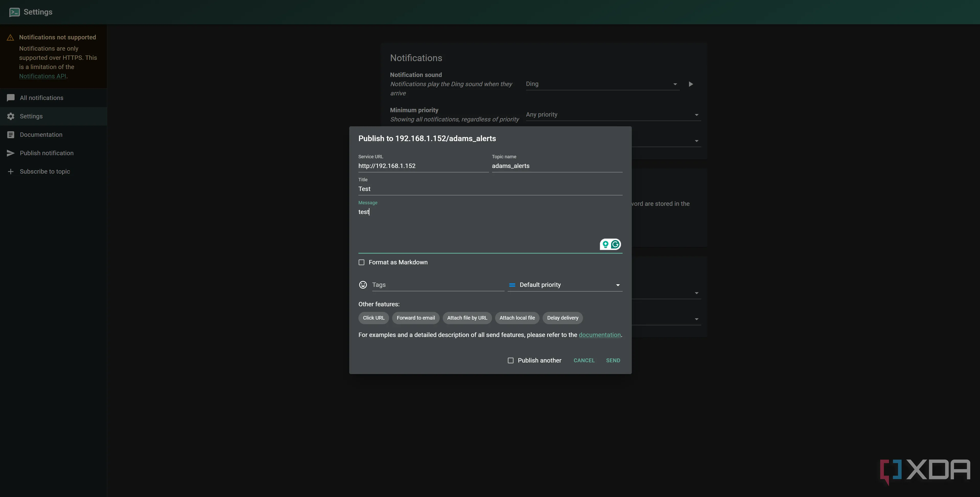The width and height of the screenshot is (980, 497).
Task: Open the documentation link in the dialog
Action: (600, 335)
